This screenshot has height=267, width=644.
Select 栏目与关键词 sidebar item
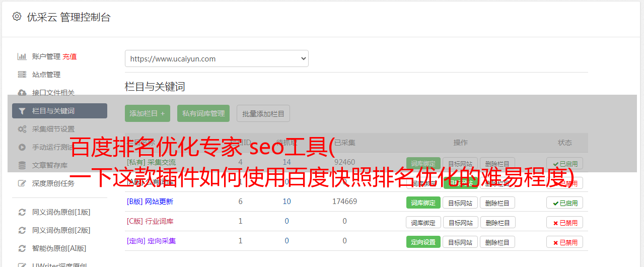(x=59, y=111)
